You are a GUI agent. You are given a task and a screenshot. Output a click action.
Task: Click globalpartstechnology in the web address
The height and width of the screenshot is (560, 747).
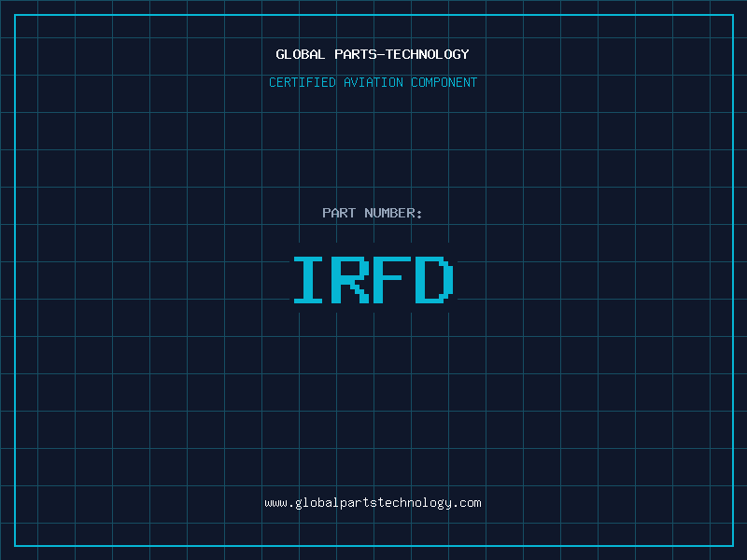pyautogui.click(x=373, y=503)
